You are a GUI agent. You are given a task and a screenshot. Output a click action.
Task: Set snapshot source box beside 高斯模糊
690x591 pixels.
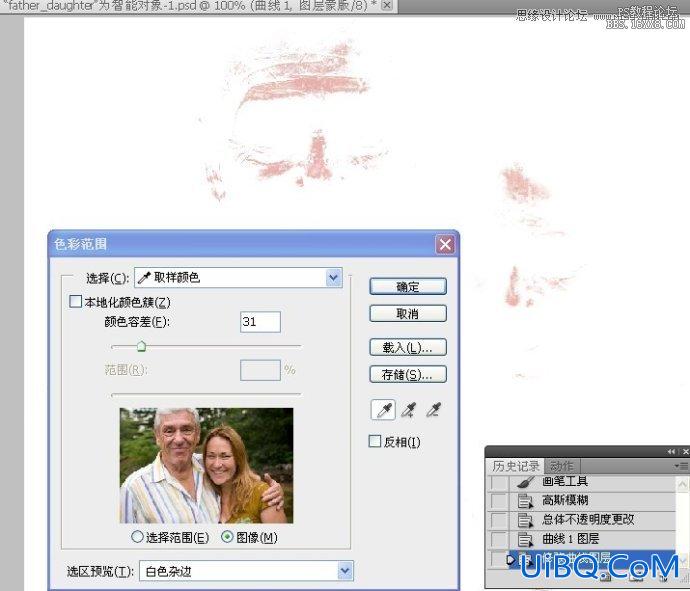coord(498,501)
